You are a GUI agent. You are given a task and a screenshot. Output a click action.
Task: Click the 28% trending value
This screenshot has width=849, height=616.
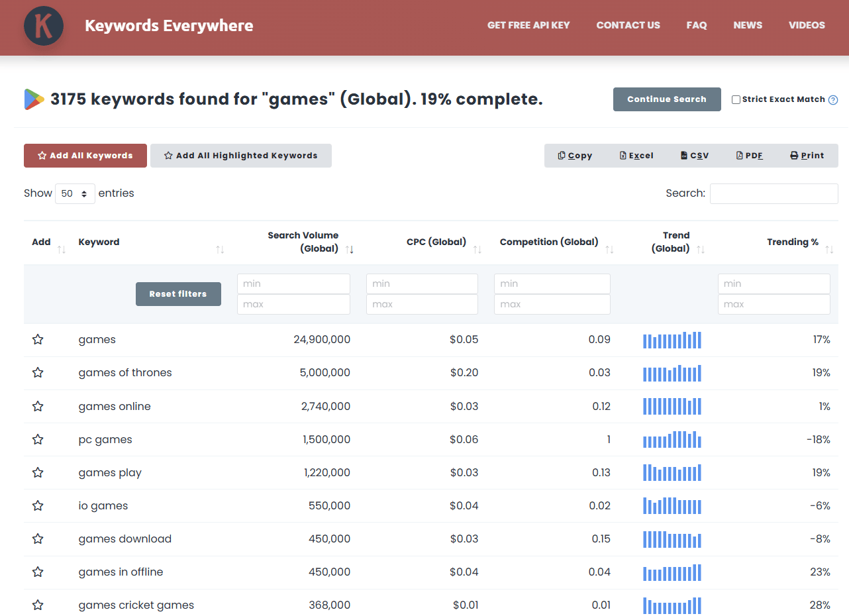[x=821, y=605]
